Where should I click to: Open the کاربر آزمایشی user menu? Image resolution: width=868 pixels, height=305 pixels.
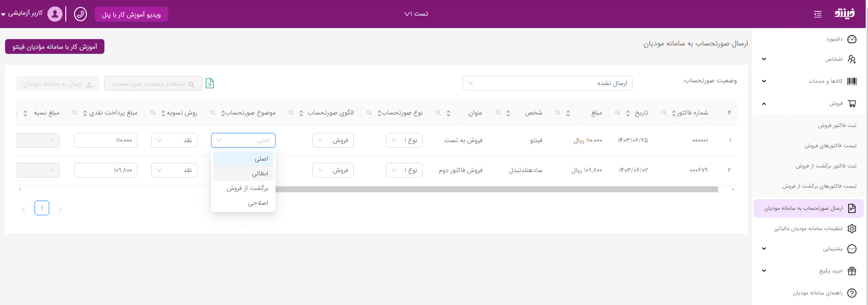(22, 13)
